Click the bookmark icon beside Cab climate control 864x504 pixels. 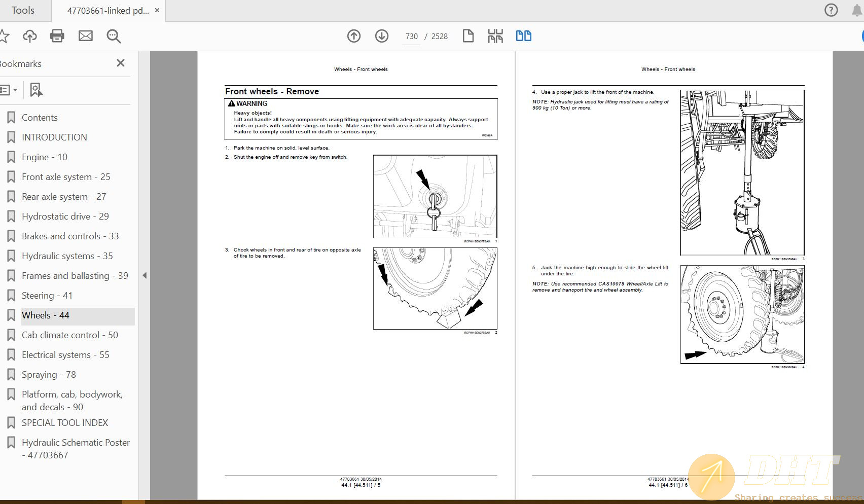(x=11, y=335)
